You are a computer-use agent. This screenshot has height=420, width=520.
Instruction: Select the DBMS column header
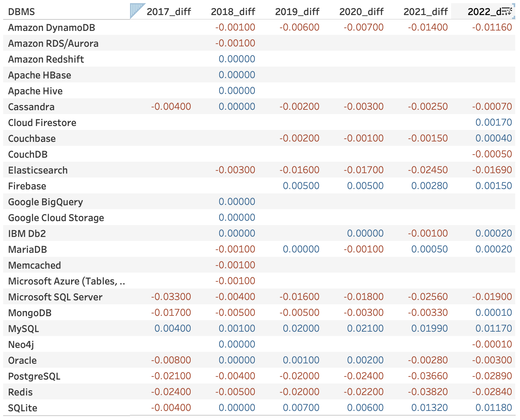click(x=21, y=12)
